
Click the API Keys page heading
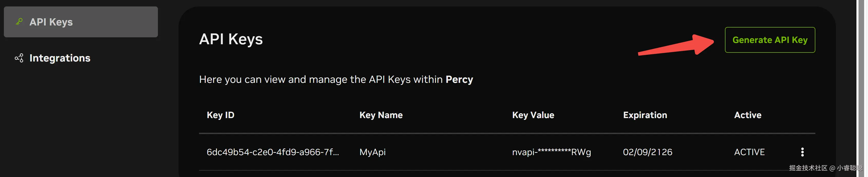pos(231,39)
